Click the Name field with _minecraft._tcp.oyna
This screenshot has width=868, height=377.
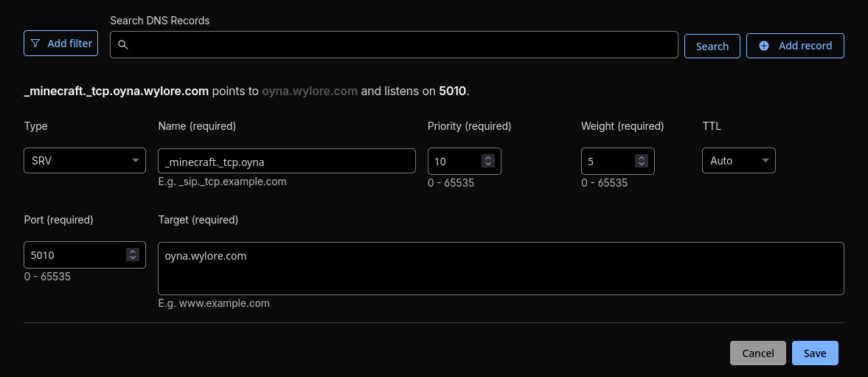[287, 161]
